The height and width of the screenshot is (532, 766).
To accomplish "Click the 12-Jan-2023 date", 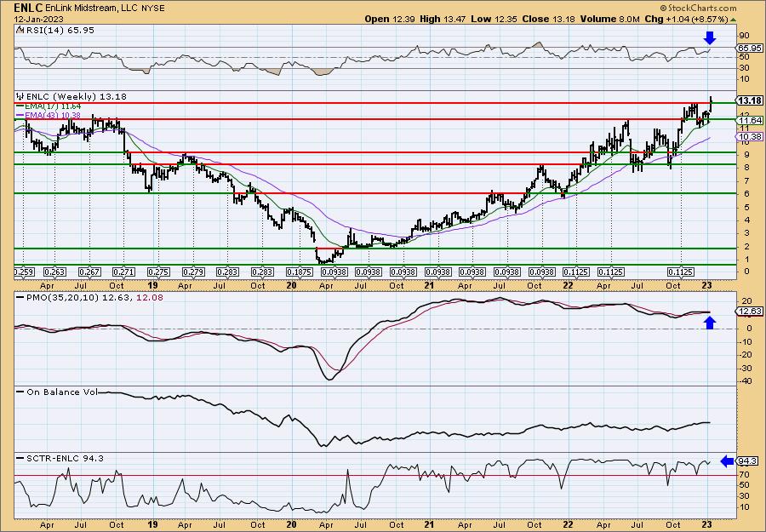I will click(37, 19).
